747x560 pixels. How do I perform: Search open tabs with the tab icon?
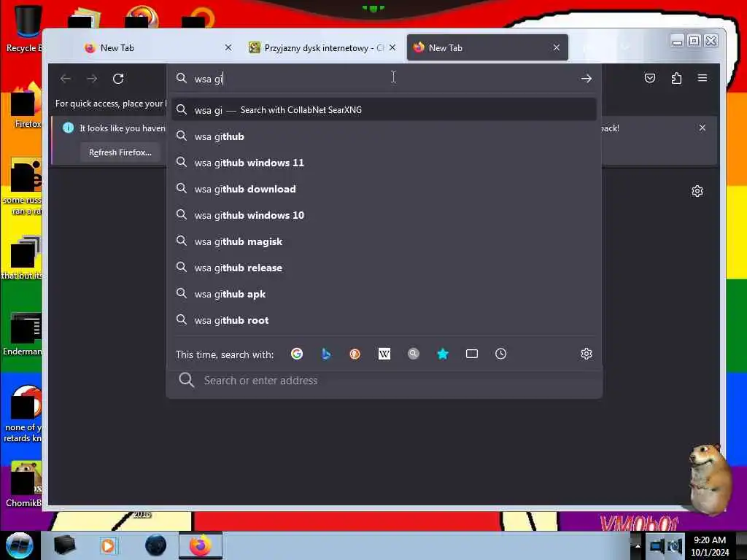coord(472,354)
